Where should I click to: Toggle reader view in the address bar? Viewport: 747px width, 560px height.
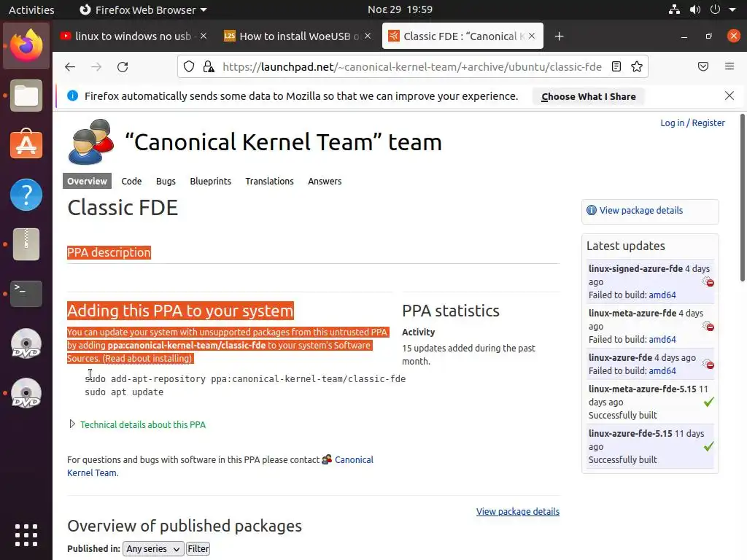pyautogui.click(x=616, y=66)
